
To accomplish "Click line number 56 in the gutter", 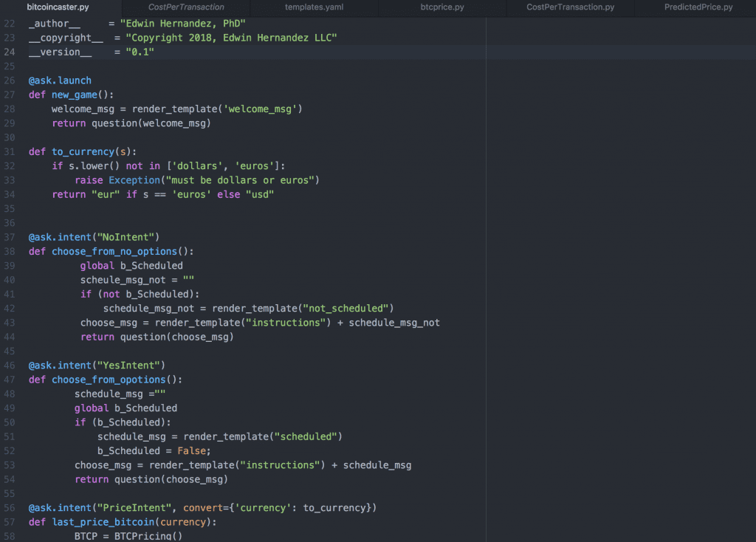I will (x=10, y=508).
